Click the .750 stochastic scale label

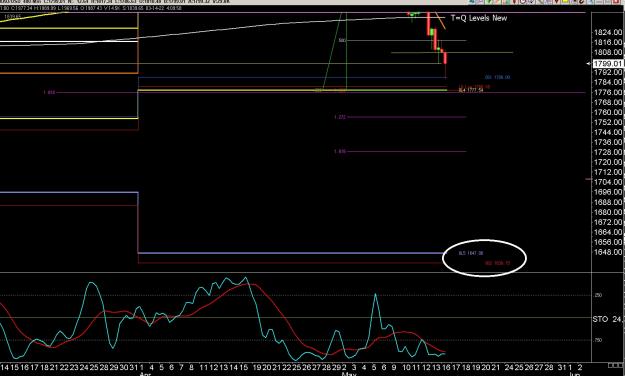click(598, 340)
